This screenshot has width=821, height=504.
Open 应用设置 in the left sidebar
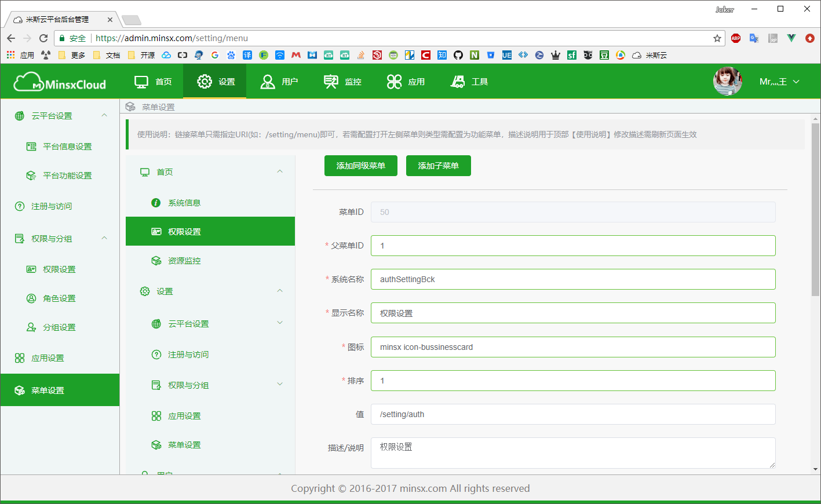60,358
